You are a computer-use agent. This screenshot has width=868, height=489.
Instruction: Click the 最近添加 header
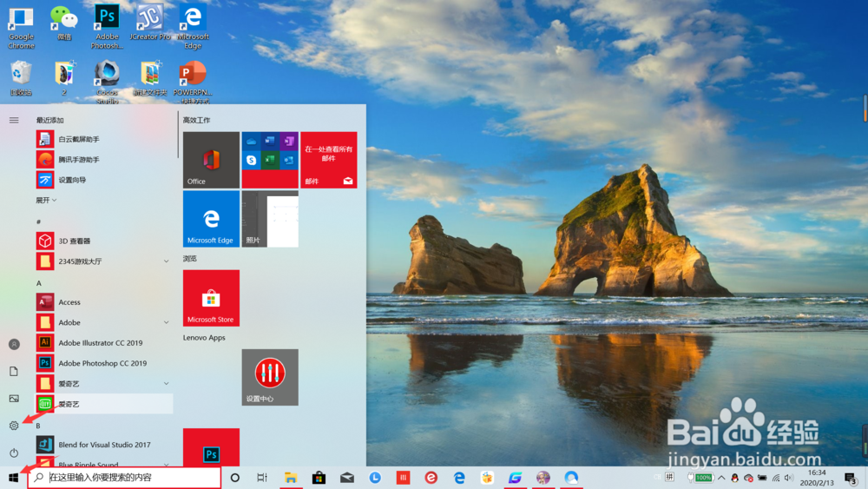[49, 120]
